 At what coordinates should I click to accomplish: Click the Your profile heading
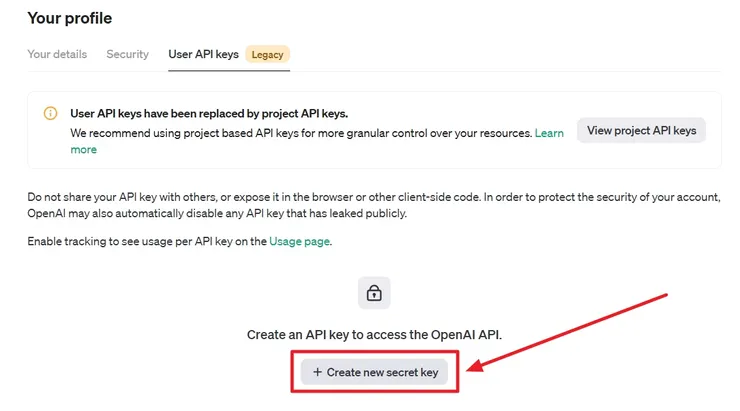tap(69, 18)
